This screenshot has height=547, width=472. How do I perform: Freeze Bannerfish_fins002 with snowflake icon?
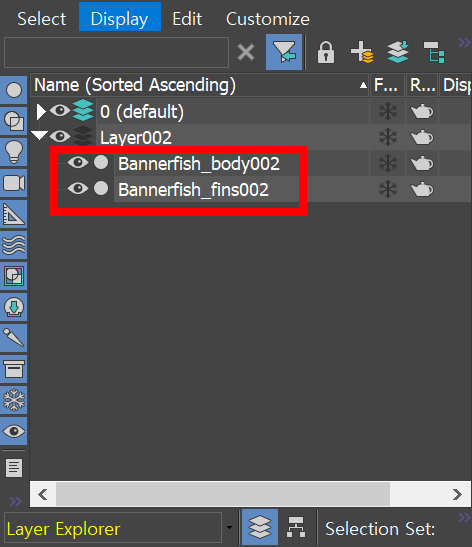[388, 189]
